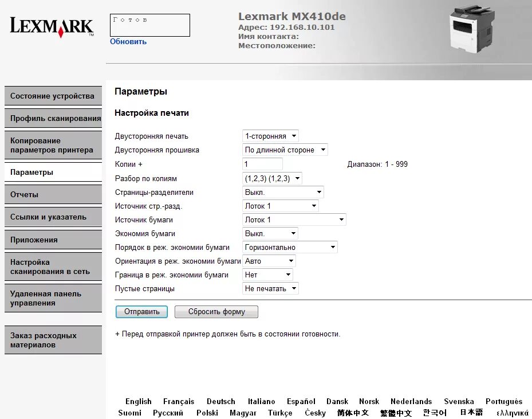532x419 pixels.
Task: Open Граница в реж. экономии бумаги dropdown
Action: pos(267,275)
